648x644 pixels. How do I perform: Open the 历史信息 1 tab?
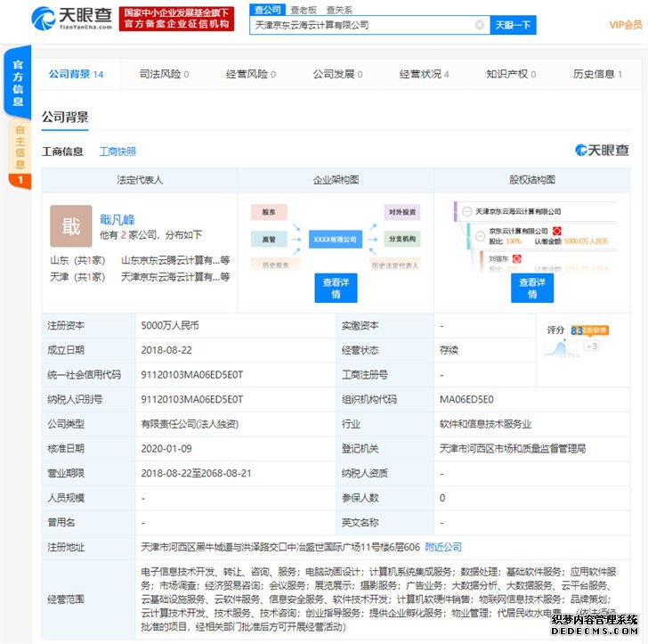click(x=597, y=74)
